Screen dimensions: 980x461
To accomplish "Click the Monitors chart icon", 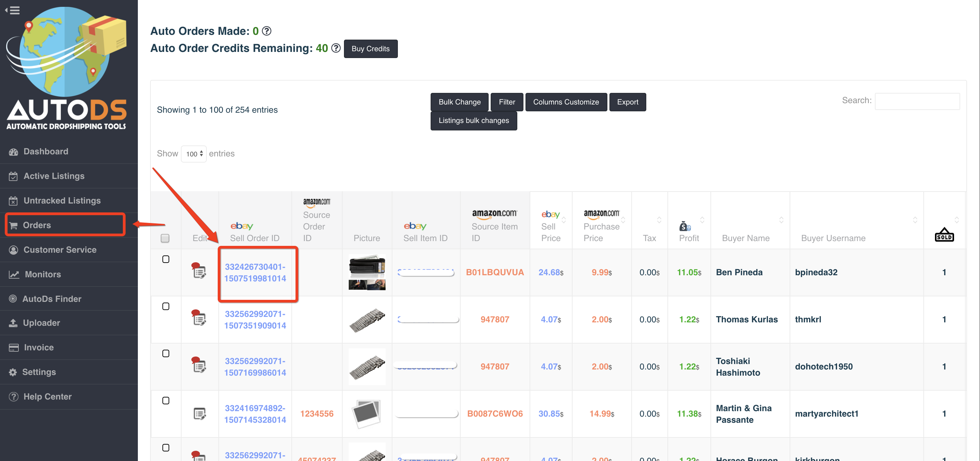I will (14, 275).
